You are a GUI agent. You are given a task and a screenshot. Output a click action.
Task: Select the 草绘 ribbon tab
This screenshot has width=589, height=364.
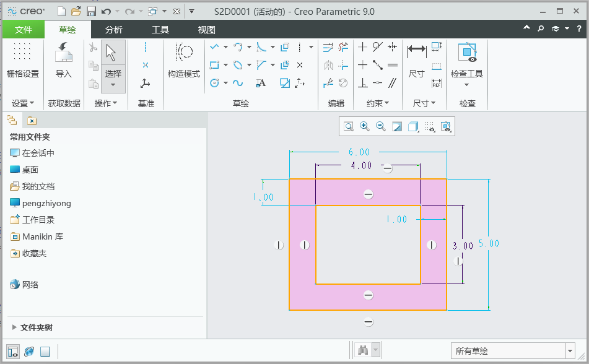[x=68, y=30]
